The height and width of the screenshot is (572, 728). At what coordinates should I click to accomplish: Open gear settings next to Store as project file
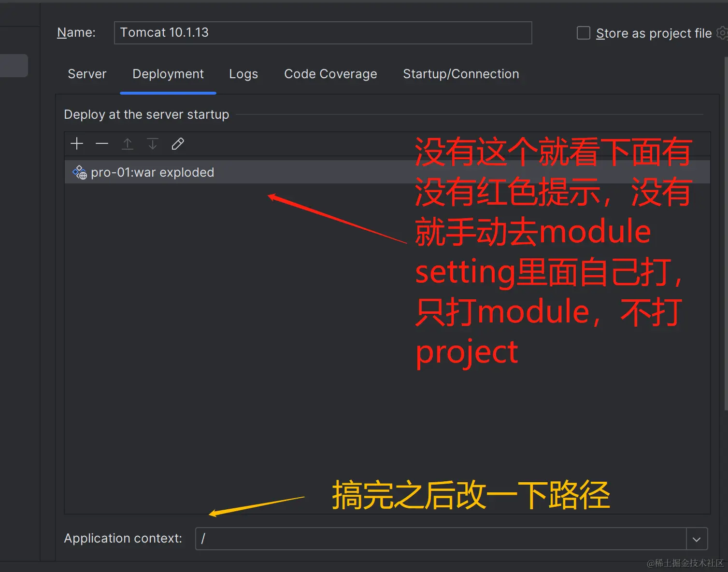pyautogui.click(x=722, y=33)
